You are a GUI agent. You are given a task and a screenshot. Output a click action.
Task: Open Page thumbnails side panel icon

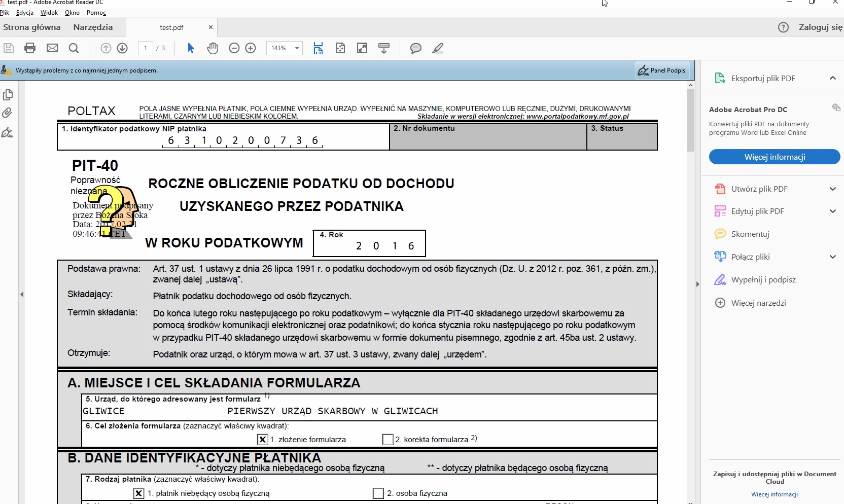[x=8, y=95]
